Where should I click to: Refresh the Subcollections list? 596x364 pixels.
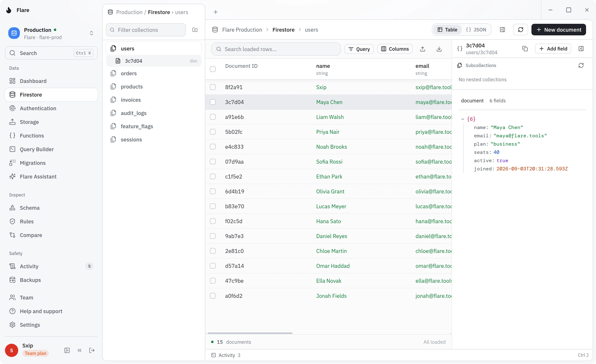pyautogui.click(x=581, y=66)
